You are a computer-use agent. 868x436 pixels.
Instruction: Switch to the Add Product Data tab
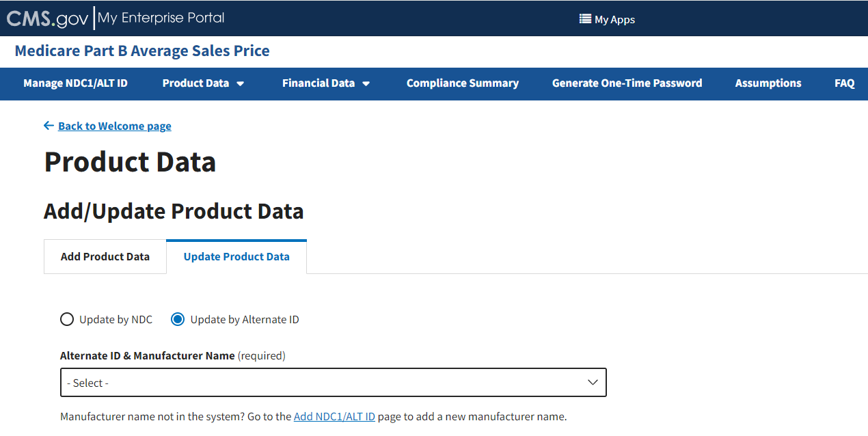[105, 257]
